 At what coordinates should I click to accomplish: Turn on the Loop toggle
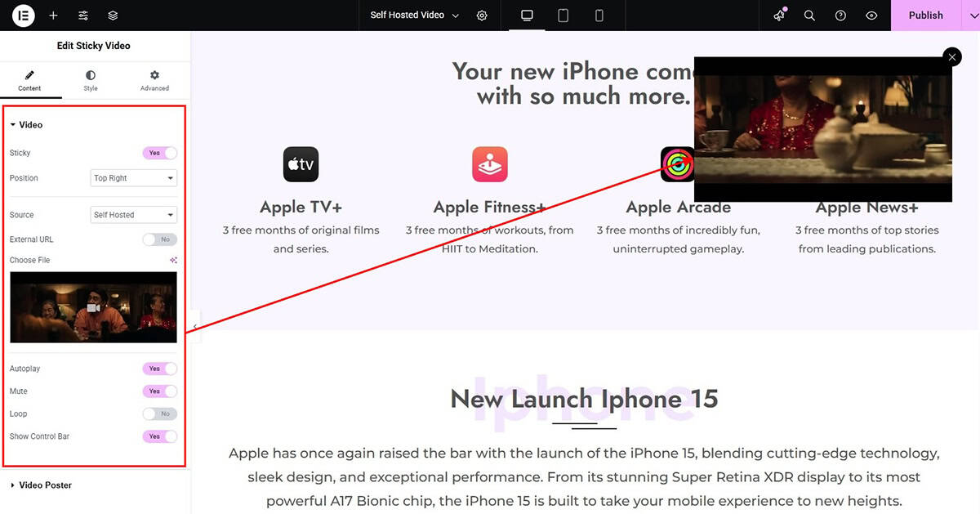[159, 413]
